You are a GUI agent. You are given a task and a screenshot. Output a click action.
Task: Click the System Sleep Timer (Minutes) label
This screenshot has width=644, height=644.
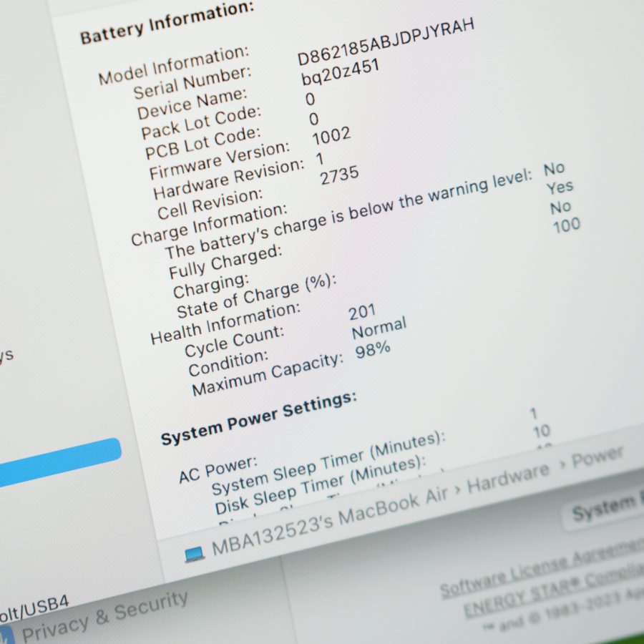tap(328, 464)
